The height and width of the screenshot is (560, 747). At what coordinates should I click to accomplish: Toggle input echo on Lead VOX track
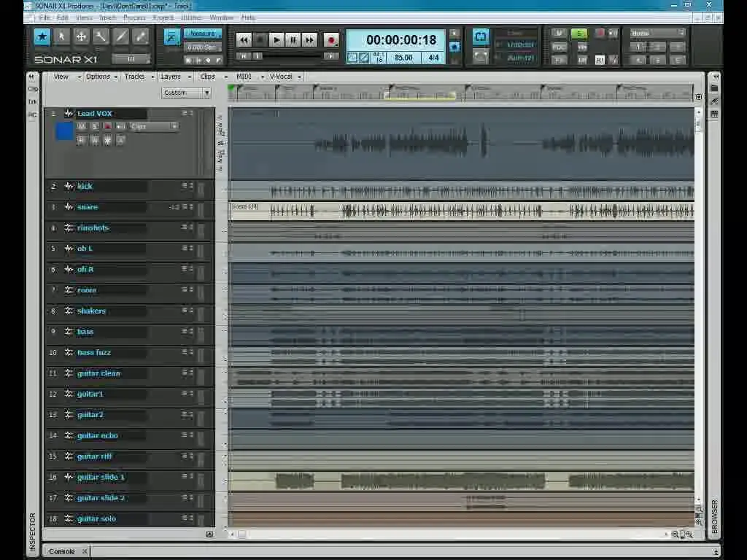click(x=120, y=127)
